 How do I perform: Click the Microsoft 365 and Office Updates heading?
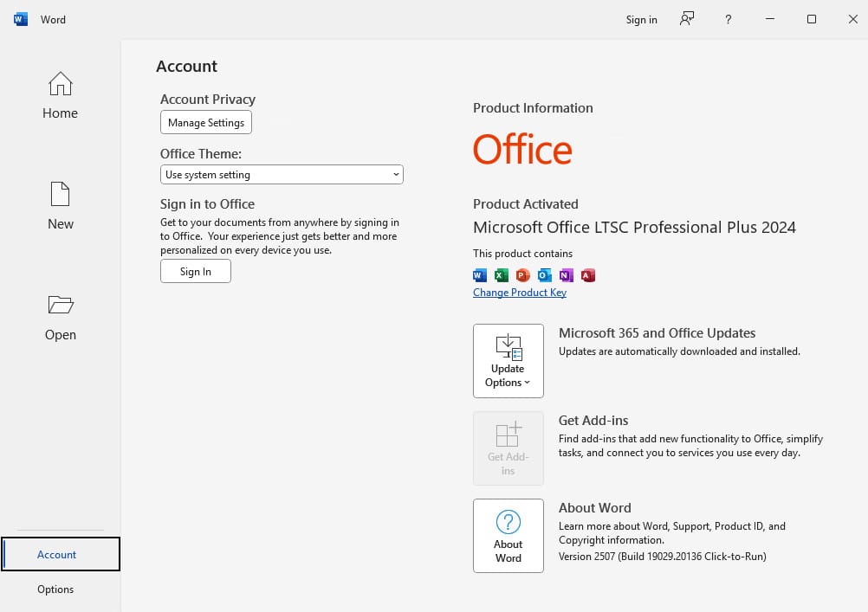[657, 333]
